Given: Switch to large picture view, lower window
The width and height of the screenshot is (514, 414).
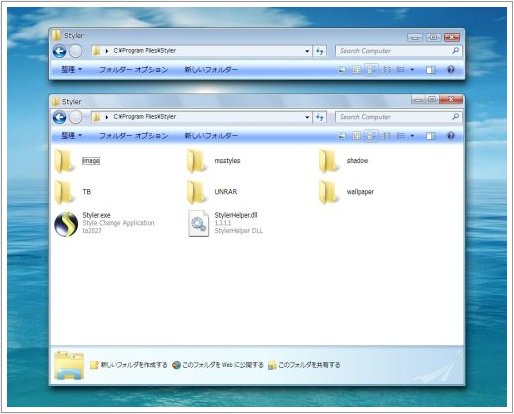Looking at the screenshot, I should point(342,136).
